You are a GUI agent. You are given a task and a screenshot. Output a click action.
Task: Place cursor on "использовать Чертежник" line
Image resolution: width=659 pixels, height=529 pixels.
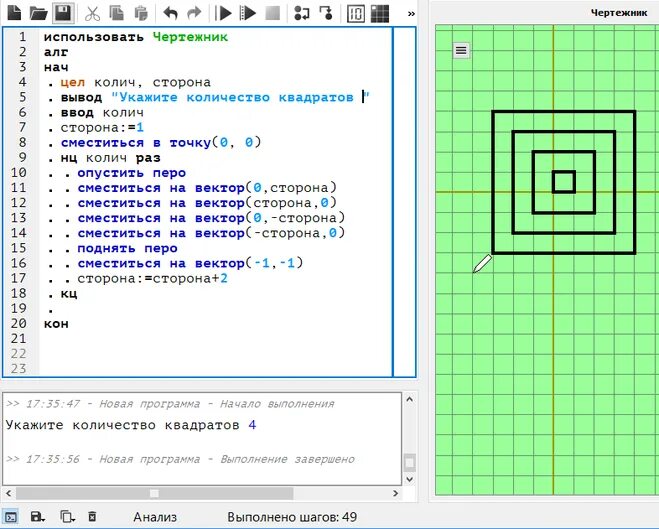tap(136, 37)
